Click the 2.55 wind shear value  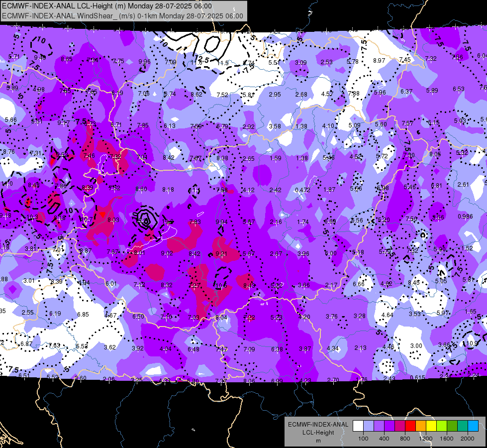click(x=27, y=313)
